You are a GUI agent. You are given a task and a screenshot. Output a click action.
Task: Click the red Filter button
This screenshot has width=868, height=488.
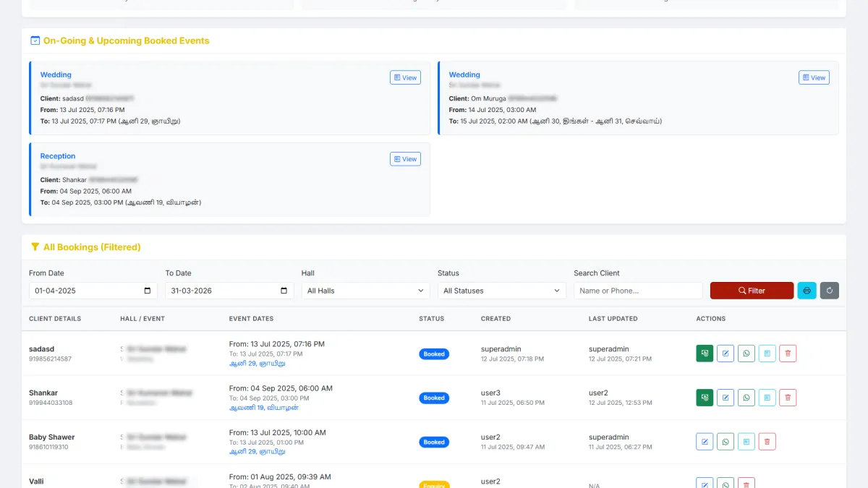(x=752, y=291)
